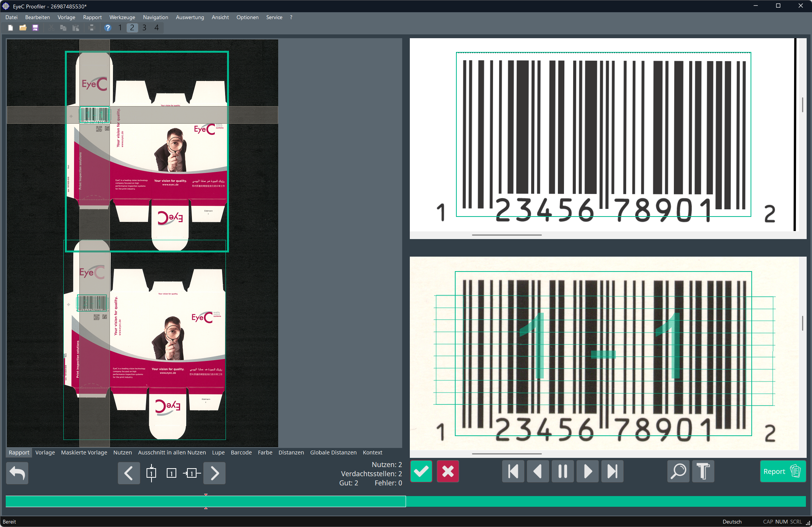Viewport: 812px width, 527px height.
Task: Switch to the Nutzen tab
Action: 122,453
